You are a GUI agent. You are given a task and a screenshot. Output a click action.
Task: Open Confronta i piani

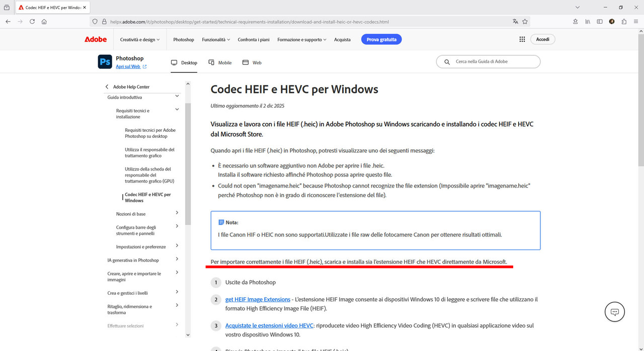coord(254,39)
